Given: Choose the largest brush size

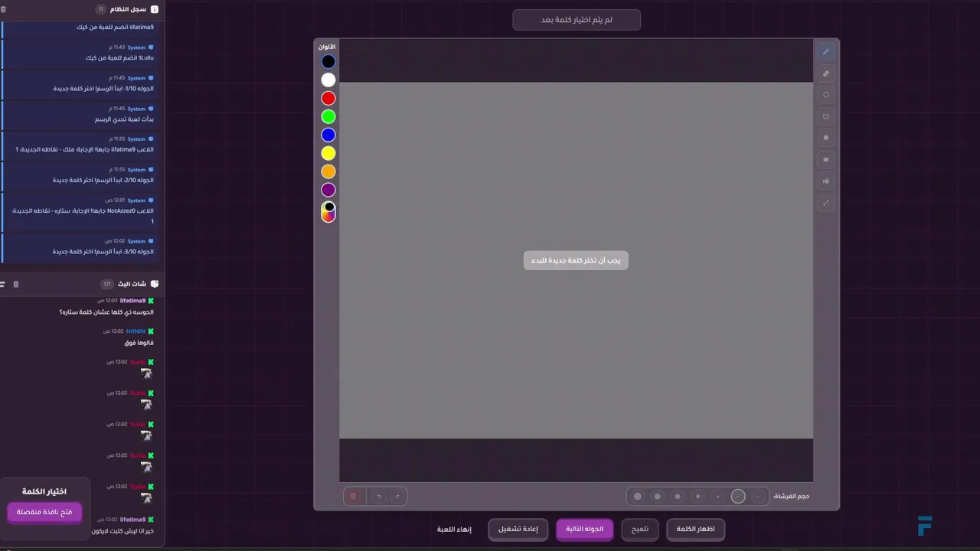Looking at the screenshot, I should 637,496.
